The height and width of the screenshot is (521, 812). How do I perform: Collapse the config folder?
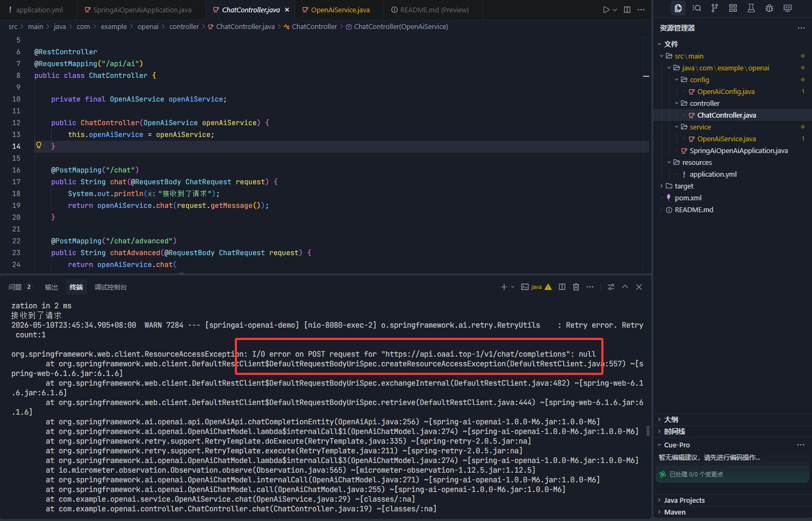[x=677, y=79]
